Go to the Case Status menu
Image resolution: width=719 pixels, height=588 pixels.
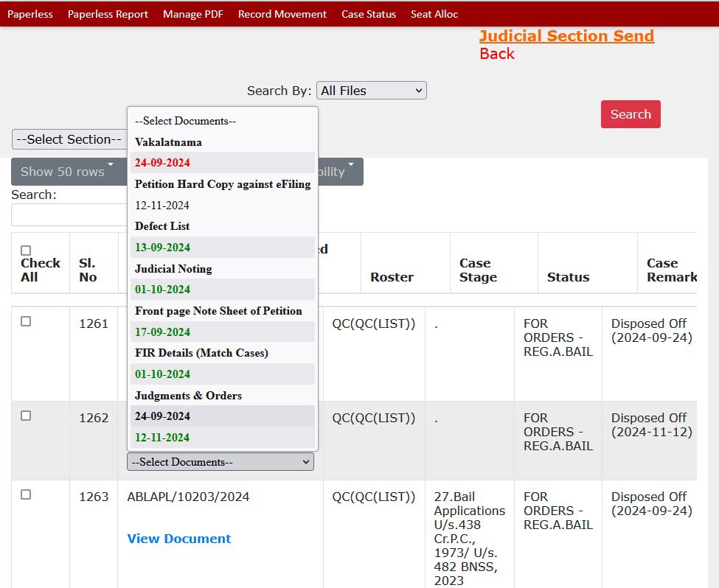click(x=368, y=14)
